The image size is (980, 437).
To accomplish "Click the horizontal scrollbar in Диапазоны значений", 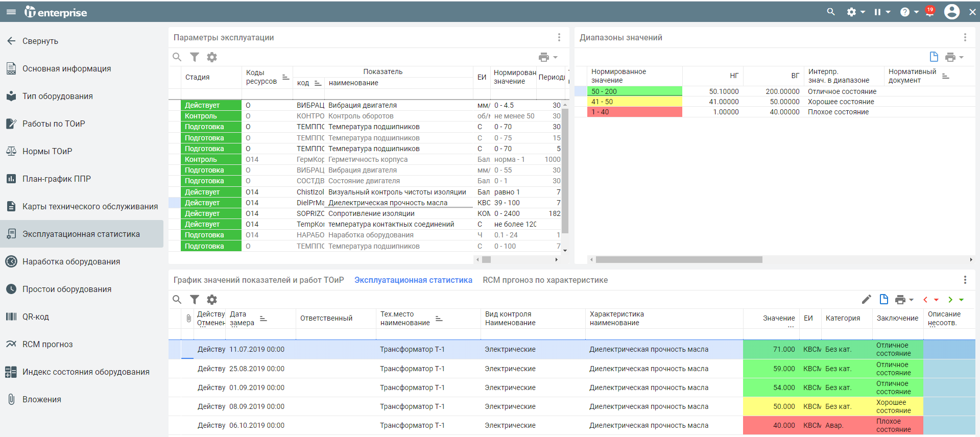I will click(679, 260).
